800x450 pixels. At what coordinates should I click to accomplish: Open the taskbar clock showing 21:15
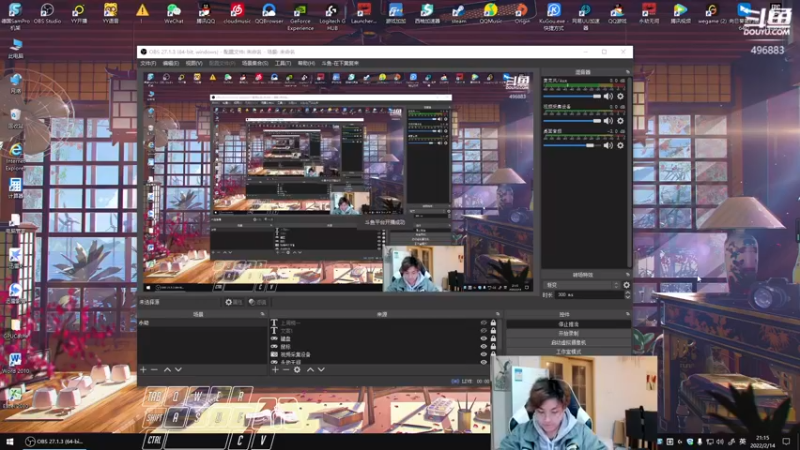[762, 441]
